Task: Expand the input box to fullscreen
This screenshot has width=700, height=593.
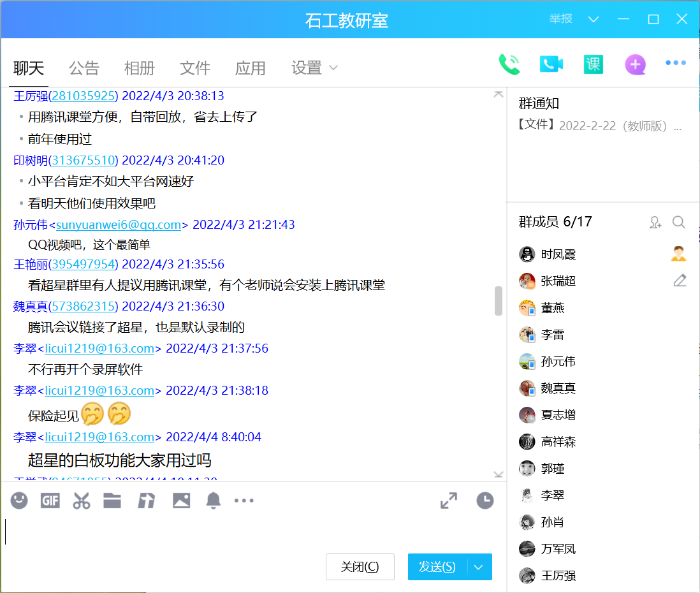Action: (449, 501)
